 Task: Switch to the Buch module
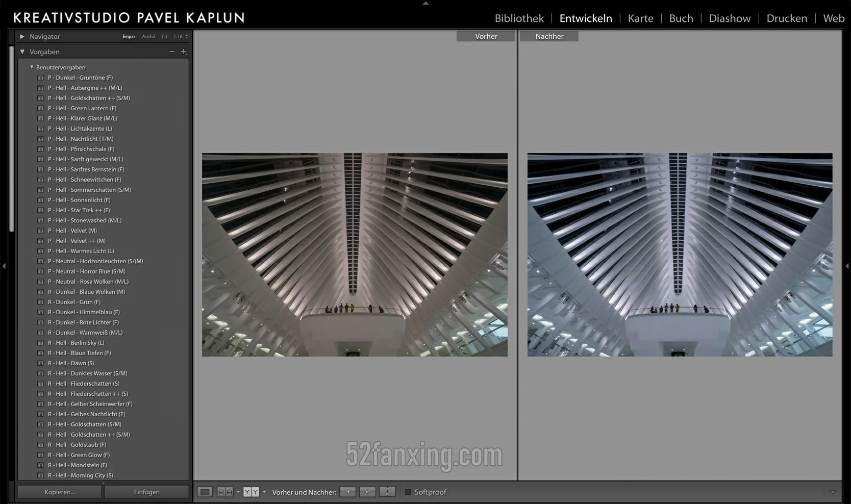681,18
